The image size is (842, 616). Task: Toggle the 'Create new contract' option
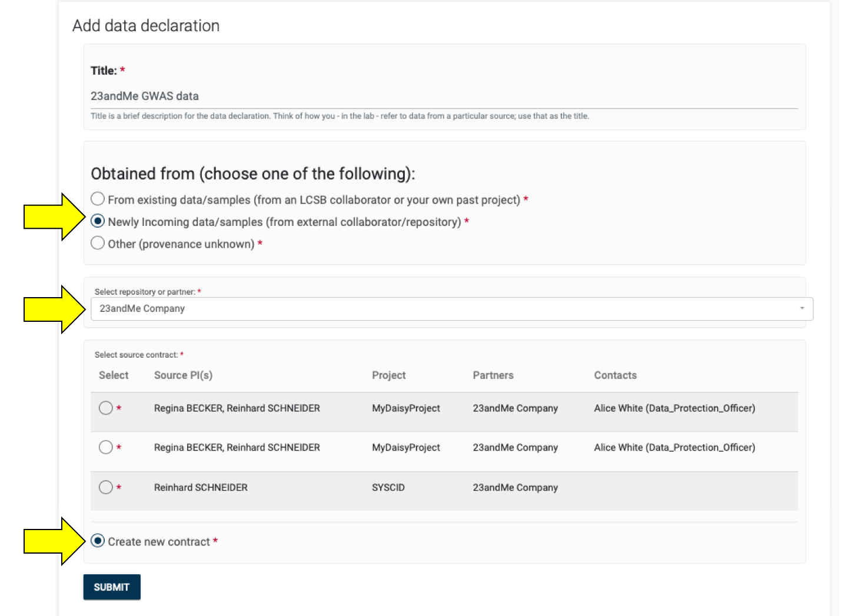pyautogui.click(x=98, y=541)
